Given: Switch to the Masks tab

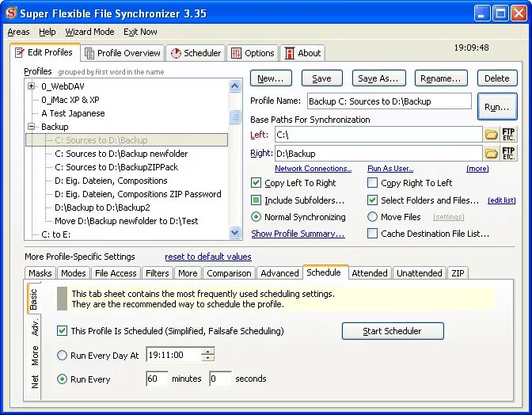Looking at the screenshot, I should pyautogui.click(x=40, y=273).
